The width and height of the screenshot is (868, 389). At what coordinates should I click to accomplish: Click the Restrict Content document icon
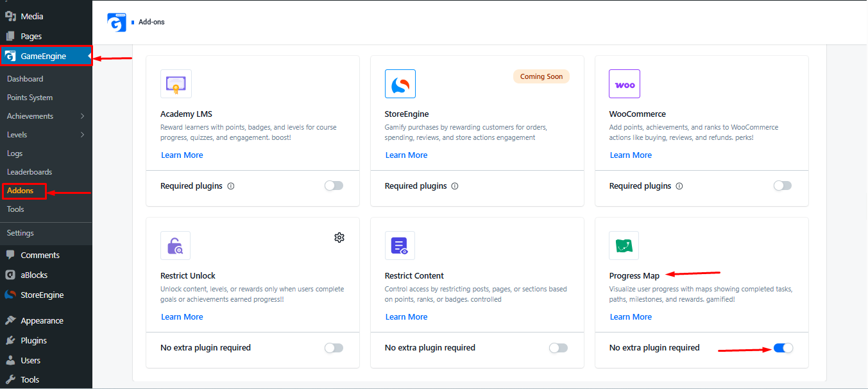[x=400, y=246]
